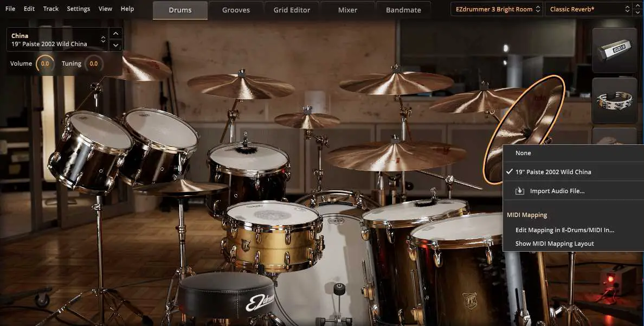Click the kick drum pedal
The height and width of the screenshot is (326, 644).
pyautogui.click(x=340, y=290)
